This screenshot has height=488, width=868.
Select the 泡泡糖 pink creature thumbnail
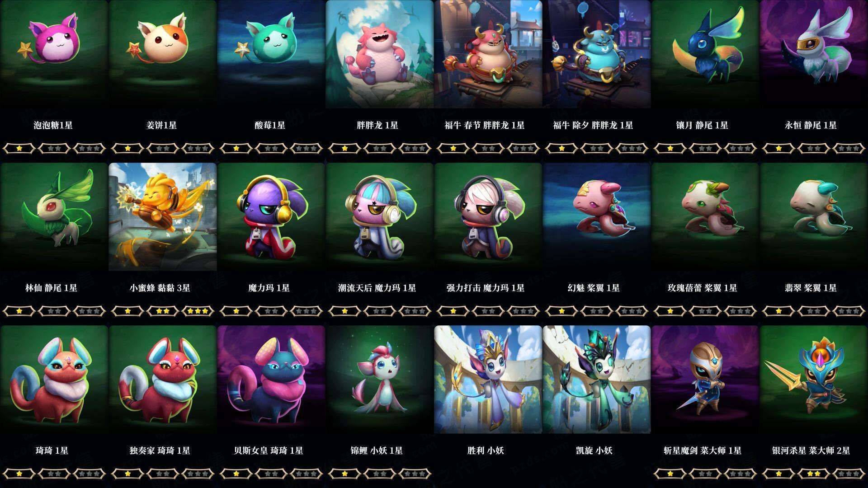tap(54, 54)
